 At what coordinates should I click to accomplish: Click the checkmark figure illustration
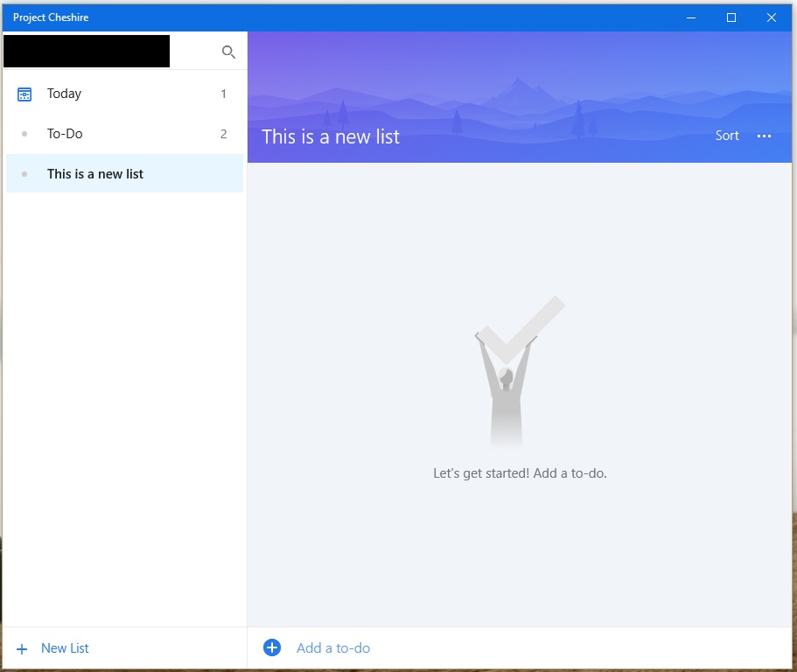pyautogui.click(x=520, y=372)
